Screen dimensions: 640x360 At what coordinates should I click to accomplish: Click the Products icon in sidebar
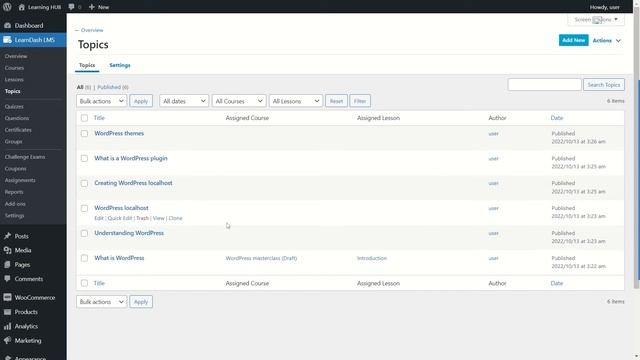(7, 312)
